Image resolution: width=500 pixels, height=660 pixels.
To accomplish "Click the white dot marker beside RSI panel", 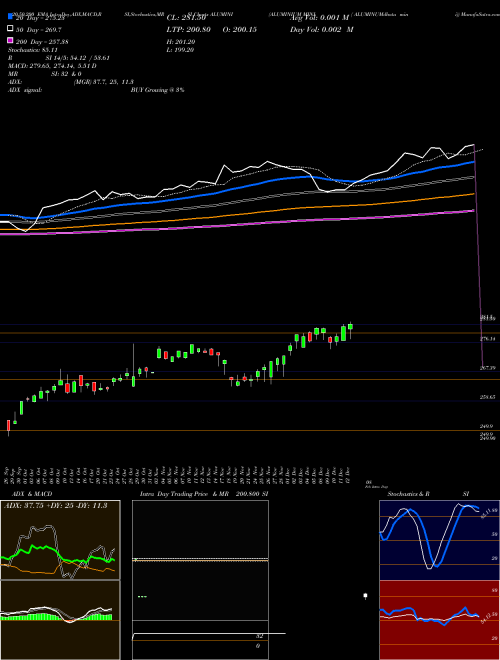I will (365, 596).
